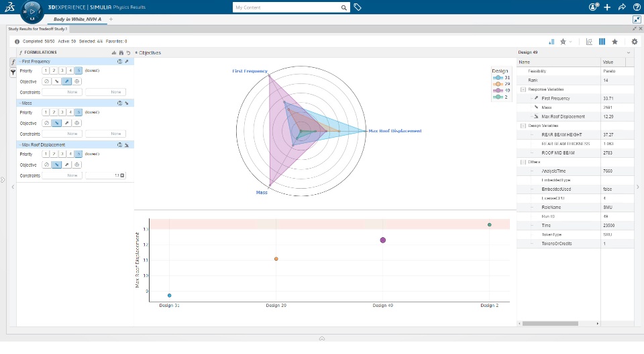The height and width of the screenshot is (354, 644).
Task: Open the Design 49 dropdown chevron
Action: pyautogui.click(x=629, y=52)
